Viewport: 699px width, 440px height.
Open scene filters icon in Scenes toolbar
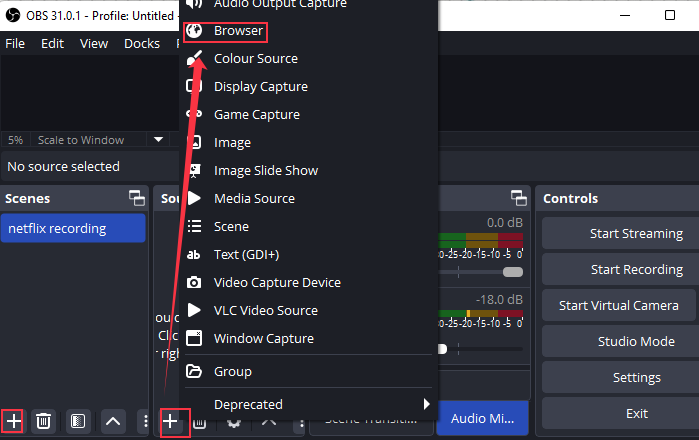coord(78,421)
